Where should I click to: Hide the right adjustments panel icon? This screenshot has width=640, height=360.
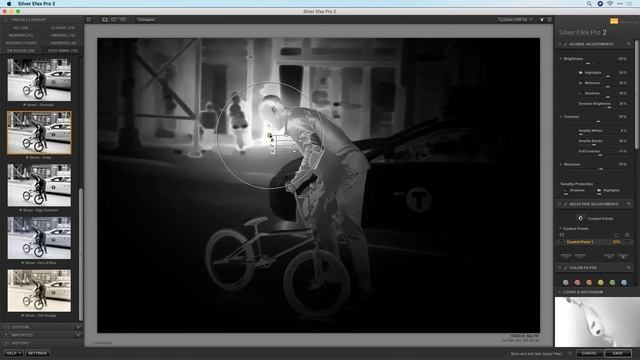(x=550, y=20)
